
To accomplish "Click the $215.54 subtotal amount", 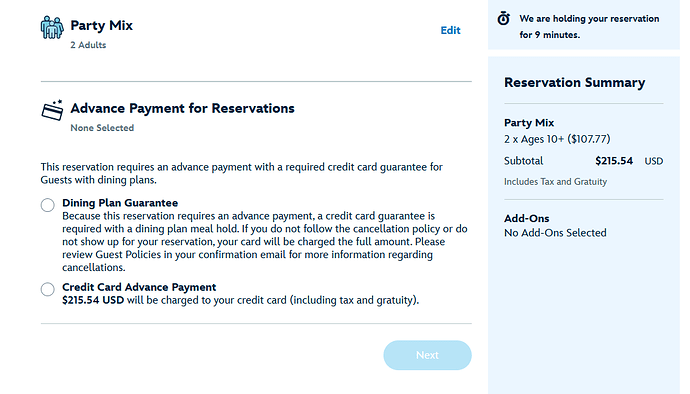I will coord(614,161).
